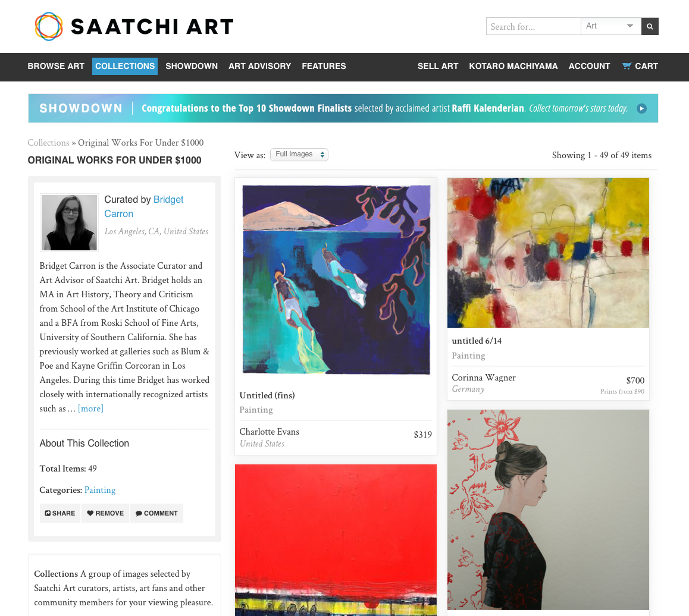Open the Browse Art menu
Screen dimensions: 689x616
(56, 67)
